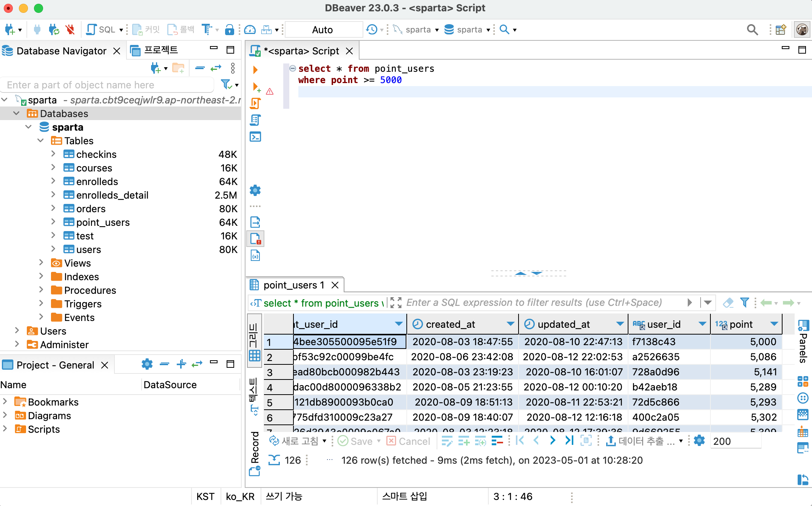Click cell 5,086 in the point column

[746, 357]
